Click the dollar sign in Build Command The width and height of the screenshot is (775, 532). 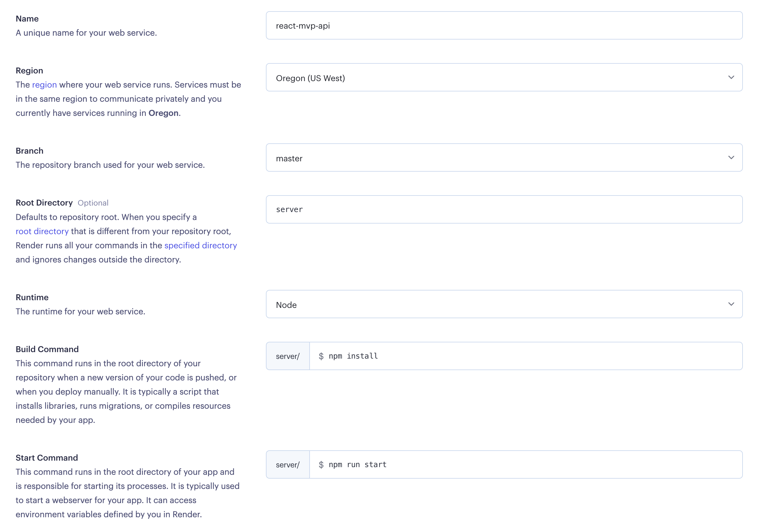point(321,356)
